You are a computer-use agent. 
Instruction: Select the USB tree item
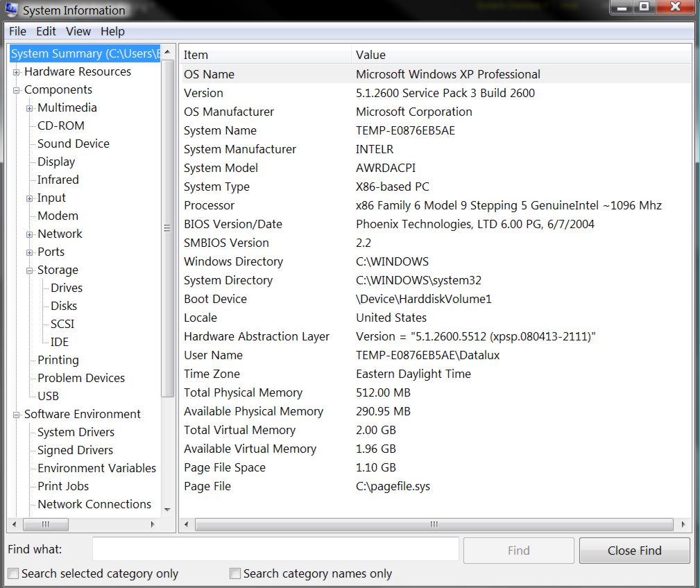48,396
